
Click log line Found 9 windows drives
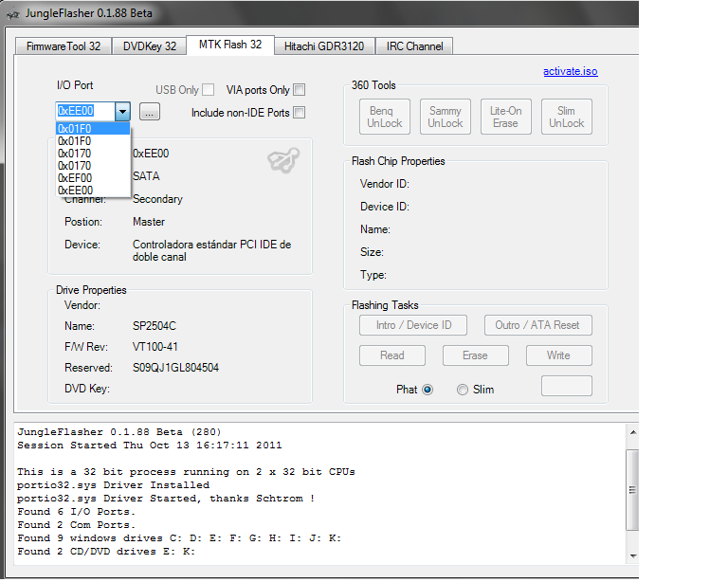[179, 538]
